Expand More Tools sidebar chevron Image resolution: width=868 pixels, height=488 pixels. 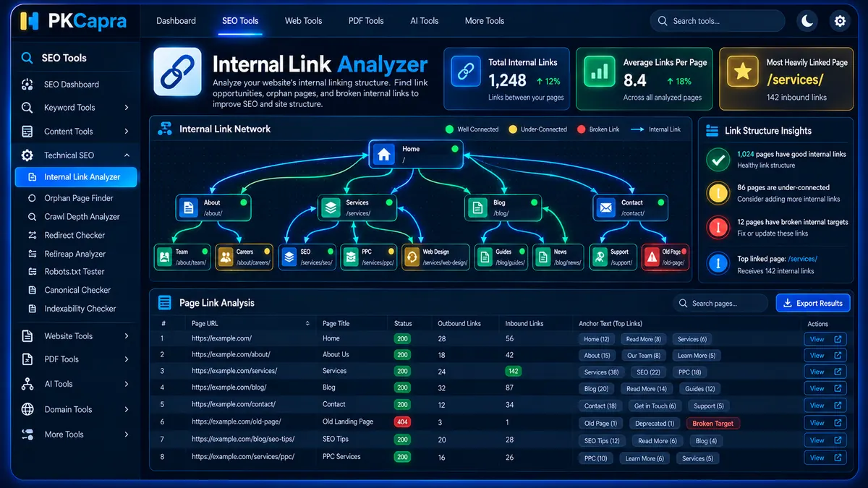pyautogui.click(x=127, y=435)
